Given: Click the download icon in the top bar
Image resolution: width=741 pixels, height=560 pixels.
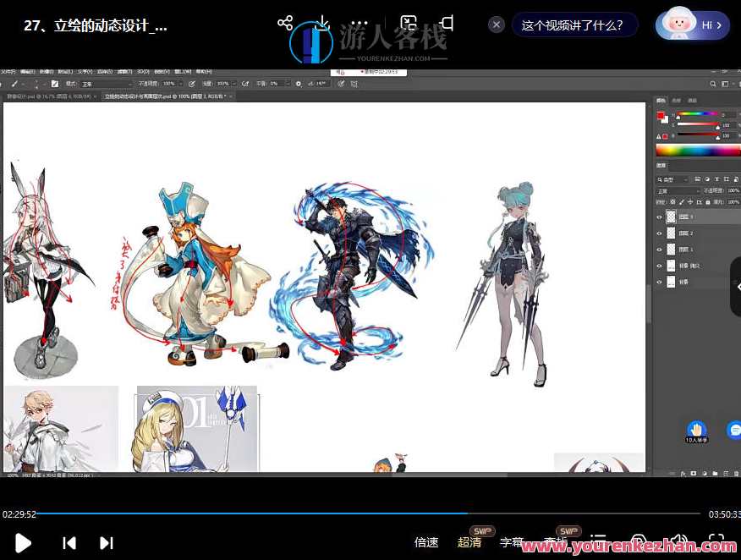Looking at the screenshot, I should coord(322,23).
